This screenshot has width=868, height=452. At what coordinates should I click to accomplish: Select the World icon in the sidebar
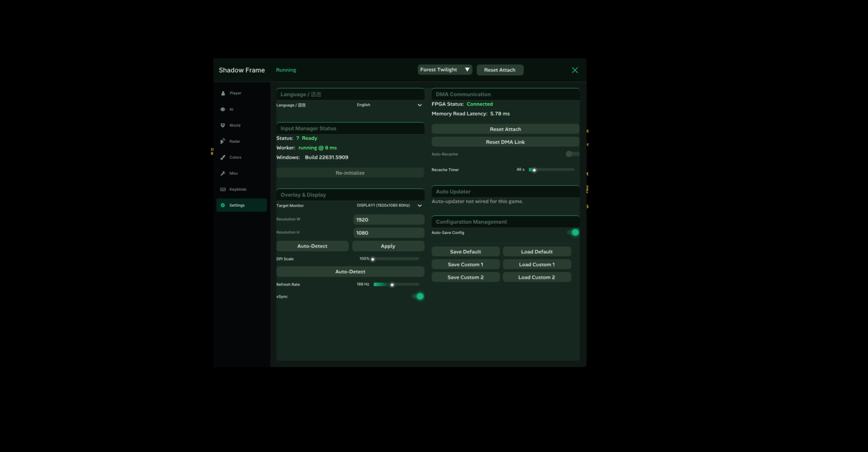click(223, 125)
